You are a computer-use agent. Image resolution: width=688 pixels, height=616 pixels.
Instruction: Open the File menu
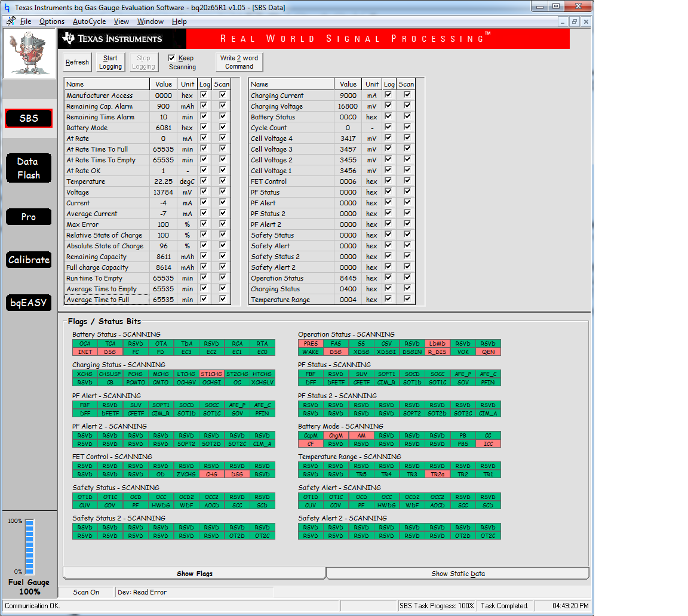click(x=26, y=21)
